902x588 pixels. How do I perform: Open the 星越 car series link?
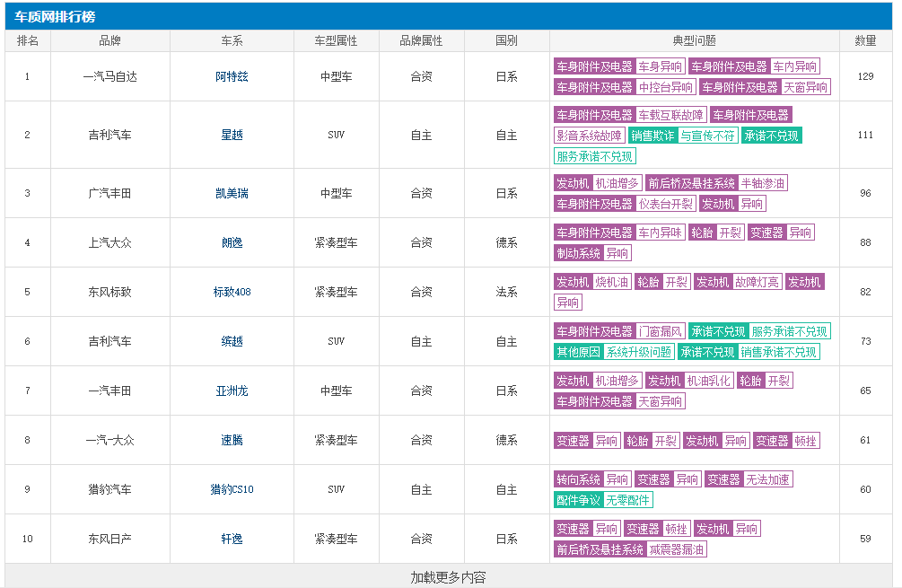(x=232, y=135)
